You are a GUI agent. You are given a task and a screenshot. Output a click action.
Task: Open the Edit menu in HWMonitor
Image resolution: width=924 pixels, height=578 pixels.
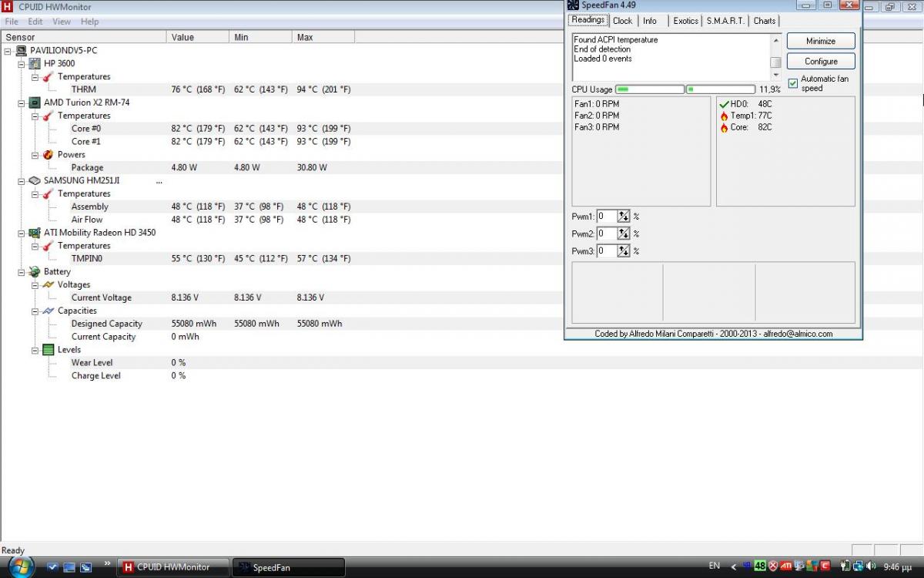click(35, 22)
